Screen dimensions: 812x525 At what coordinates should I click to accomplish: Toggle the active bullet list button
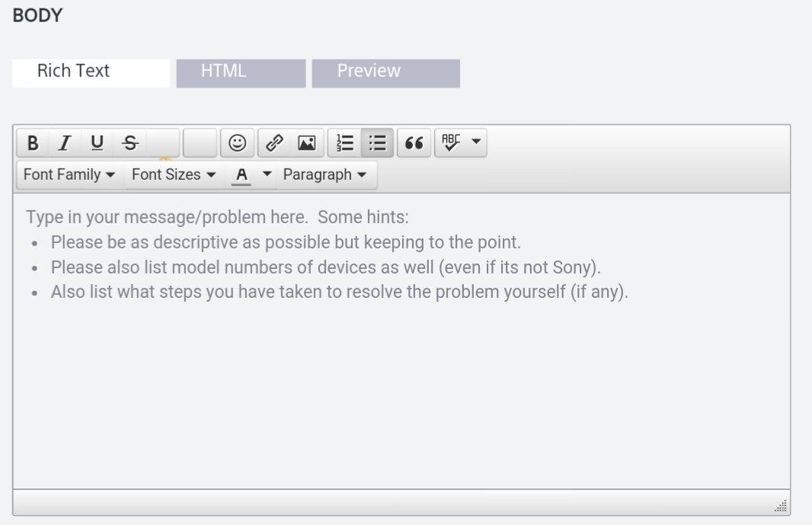(x=377, y=143)
